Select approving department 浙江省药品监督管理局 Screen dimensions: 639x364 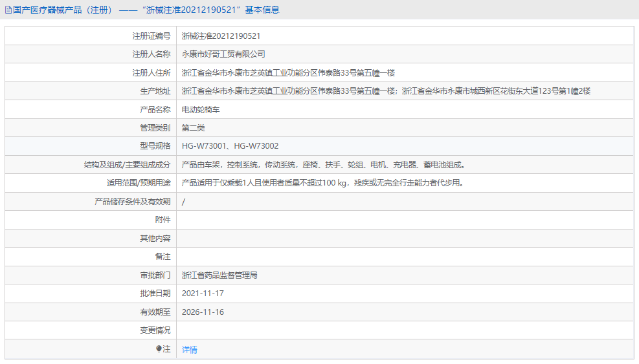(219, 275)
